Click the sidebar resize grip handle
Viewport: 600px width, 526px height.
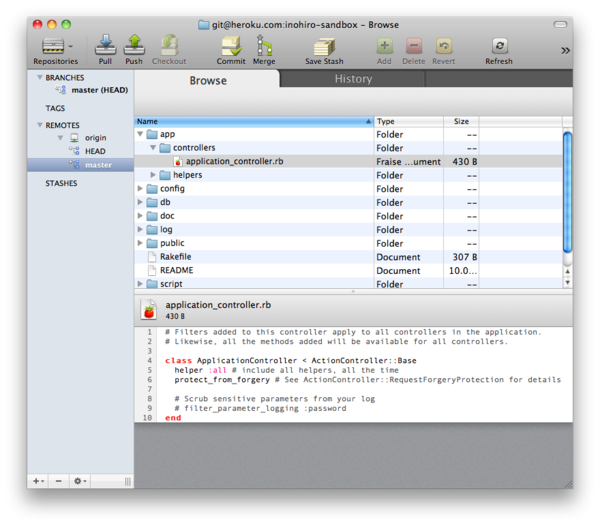tap(128, 481)
